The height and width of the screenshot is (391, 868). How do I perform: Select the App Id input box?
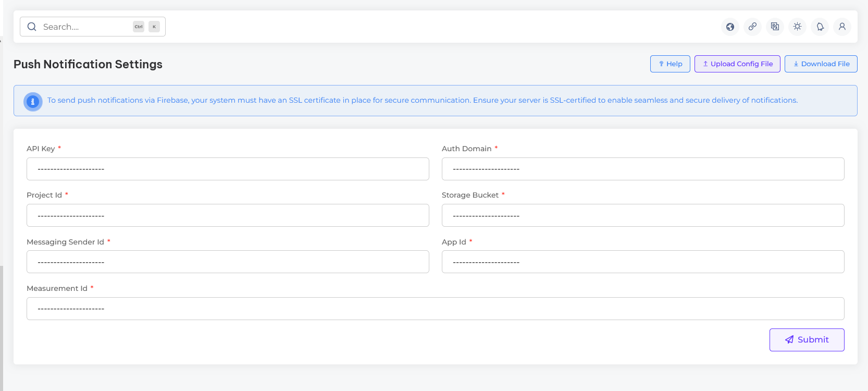[642, 262]
